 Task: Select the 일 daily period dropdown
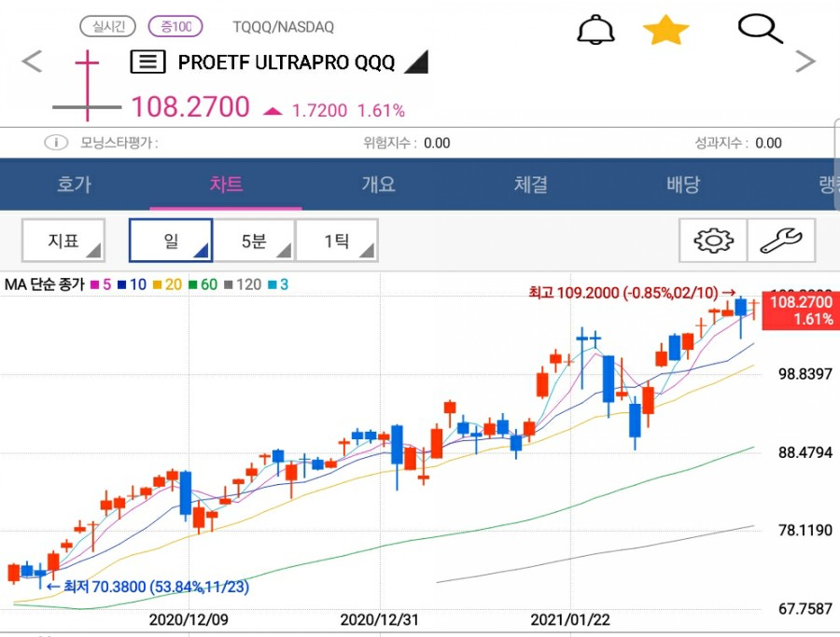pyautogui.click(x=171, y=241)
